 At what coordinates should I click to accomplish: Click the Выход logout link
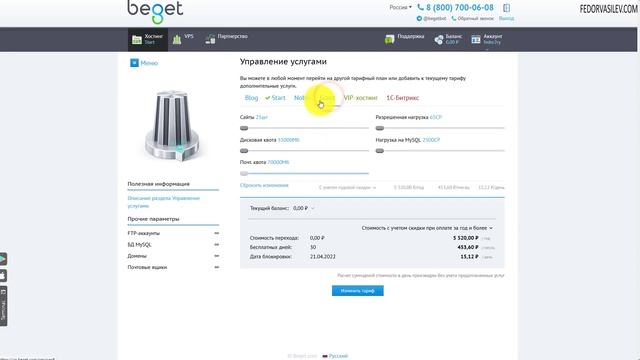pyautogui.click(x=506, y=18)
